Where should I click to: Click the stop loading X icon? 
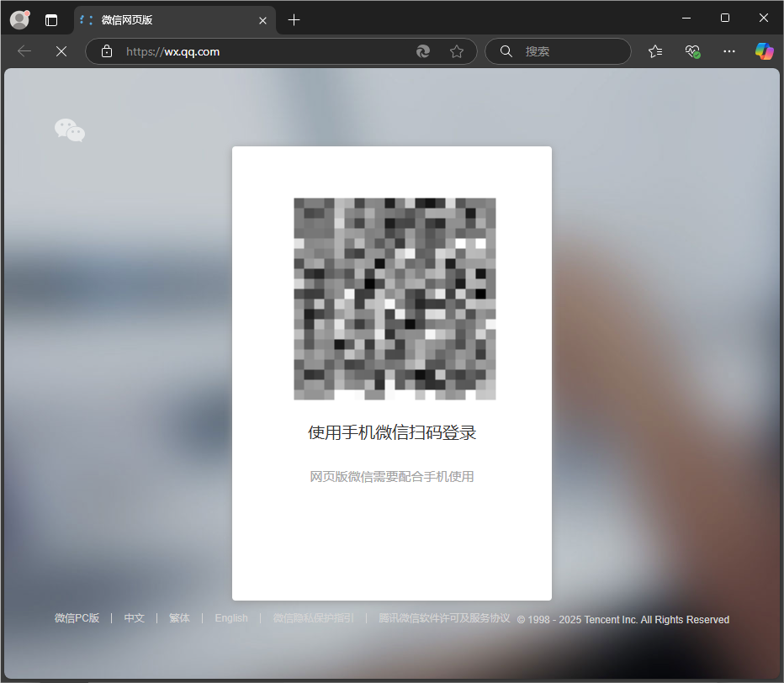(61, 51)
